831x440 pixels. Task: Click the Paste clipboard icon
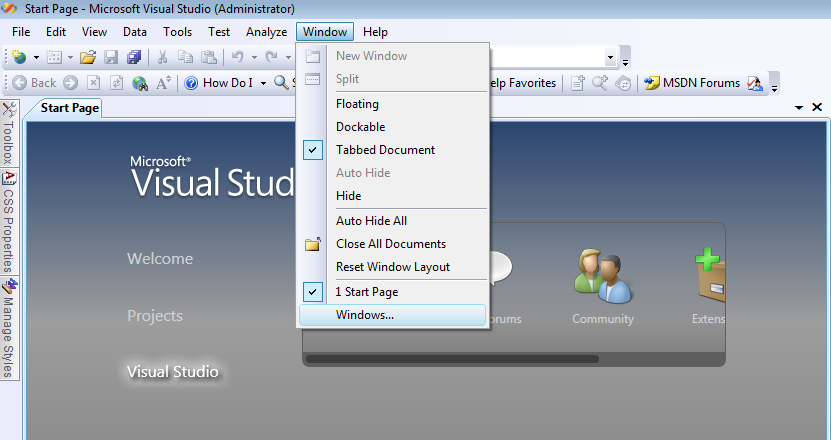pos(209,57)
